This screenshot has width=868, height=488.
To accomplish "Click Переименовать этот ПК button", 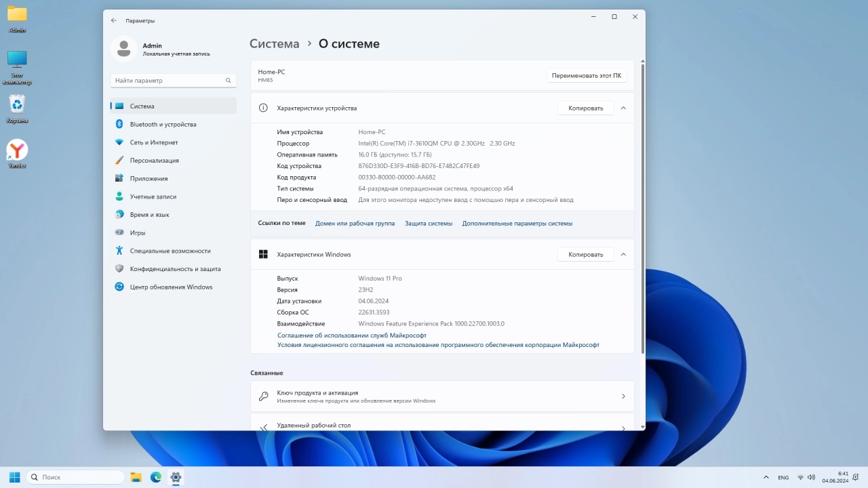I will click(x=587, y=75).
